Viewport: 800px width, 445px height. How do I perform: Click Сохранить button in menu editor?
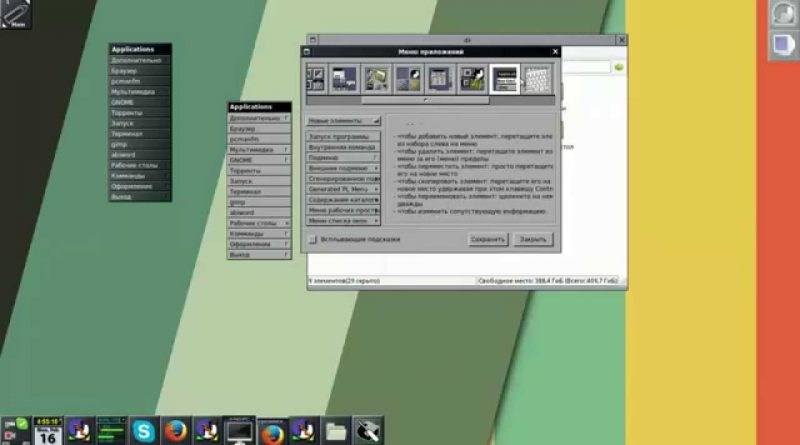[488, 239]
